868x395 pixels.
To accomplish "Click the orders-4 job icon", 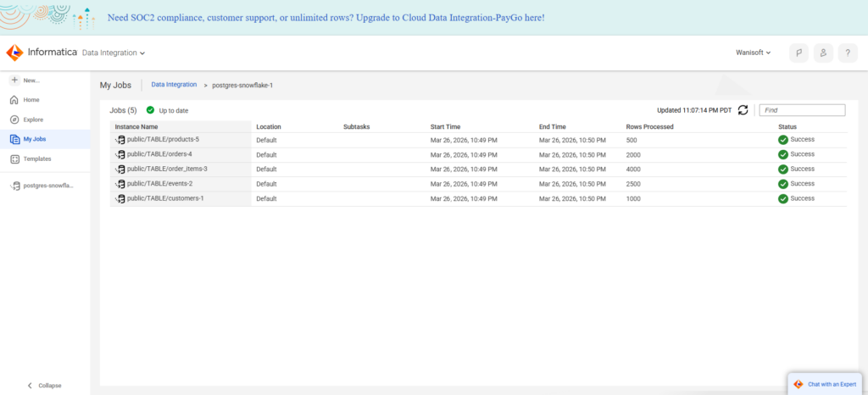I will tap(120, 154).
